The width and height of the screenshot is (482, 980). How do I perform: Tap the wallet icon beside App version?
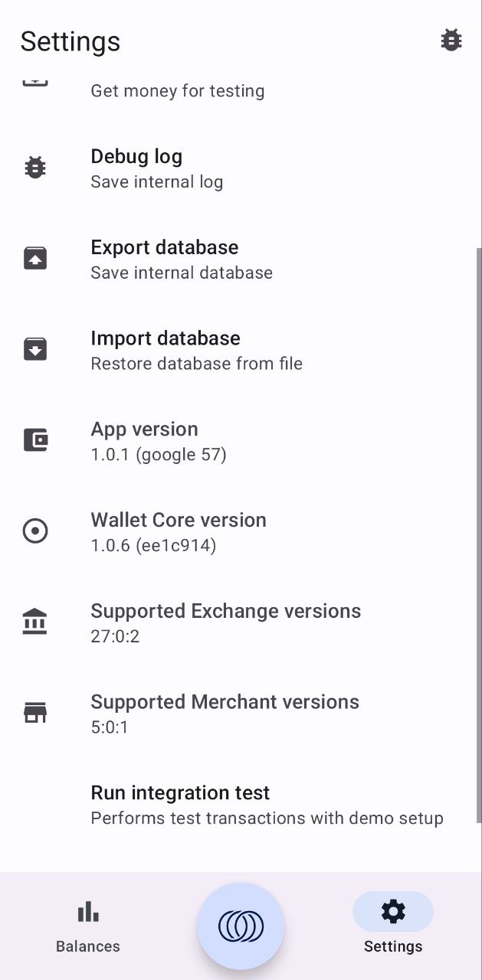[35, 440]
